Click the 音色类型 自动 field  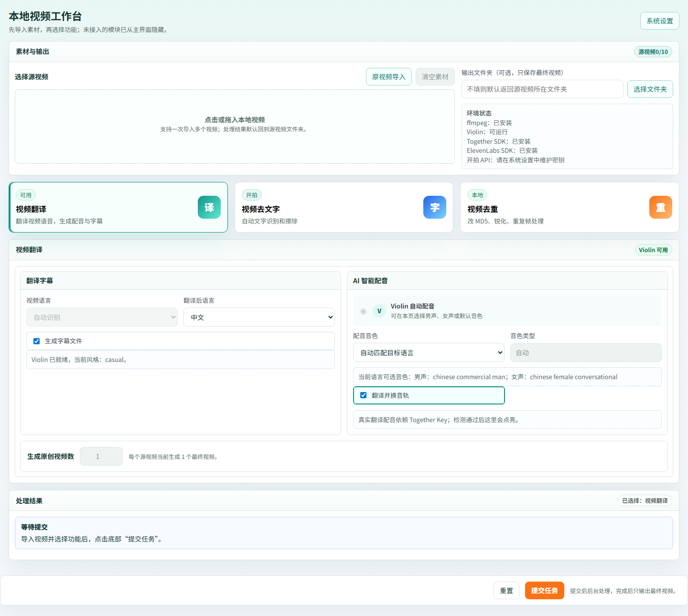coord(586,352)
